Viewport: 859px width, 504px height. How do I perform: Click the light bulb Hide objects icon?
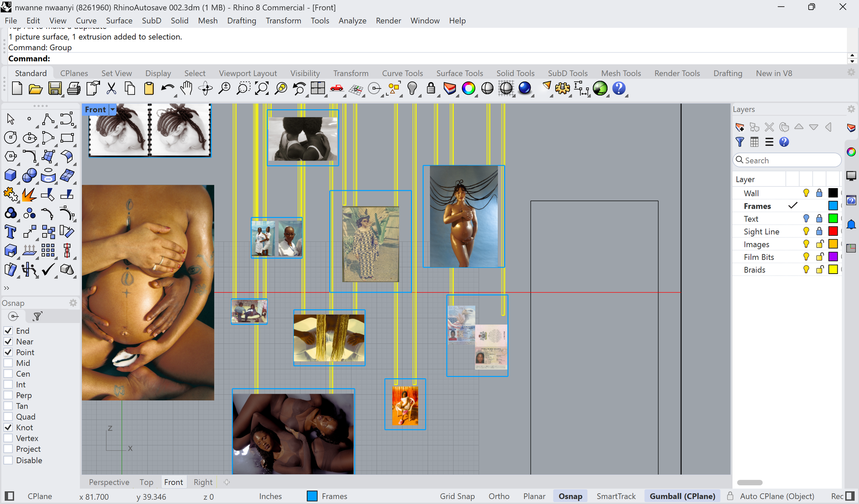[x=412, y=89]
